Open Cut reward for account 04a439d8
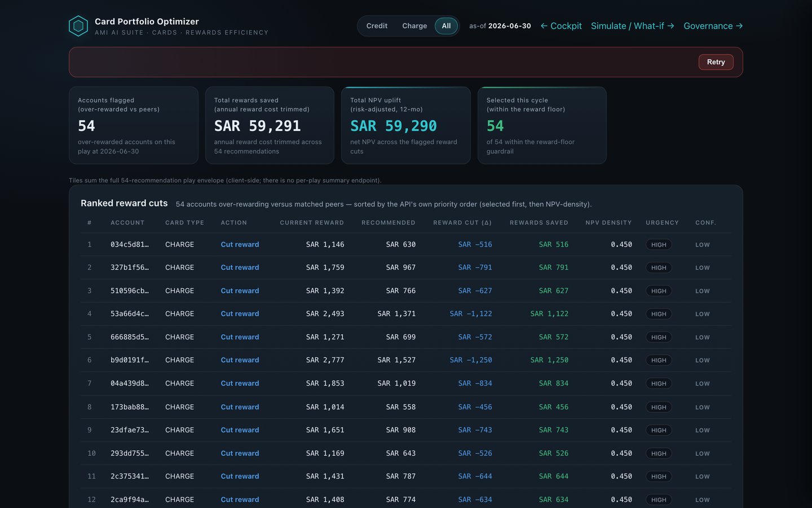The image size is (812, 508). click(240, 383)
